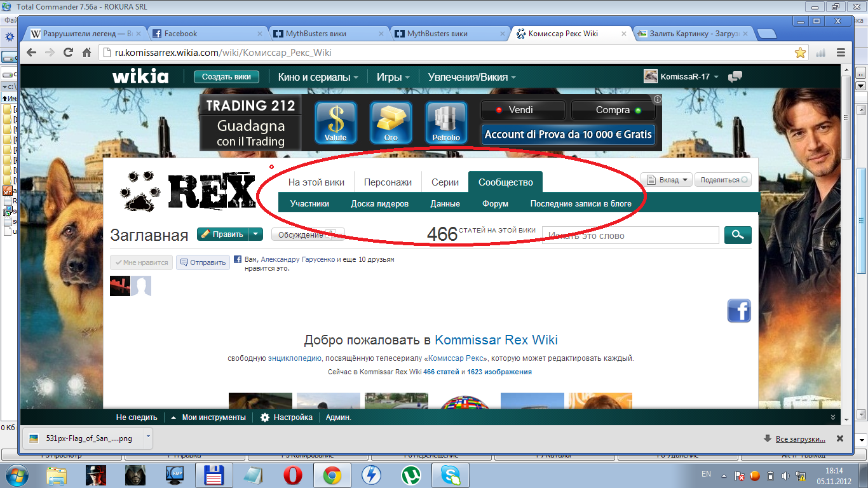The width and height of the screenshot is (868, 488).
Task: Click the Обсуждение button
Action: coord(308,234)
